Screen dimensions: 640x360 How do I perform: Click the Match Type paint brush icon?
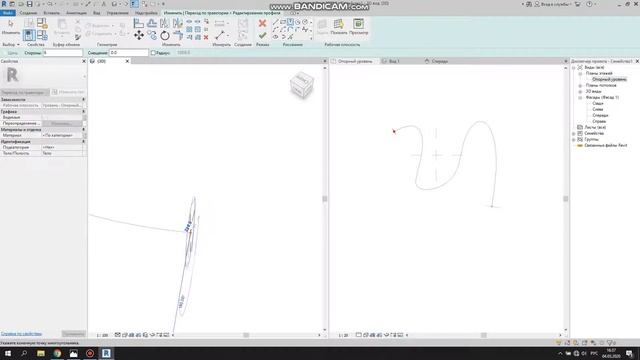pyautogui.click(x=78, y=38)
